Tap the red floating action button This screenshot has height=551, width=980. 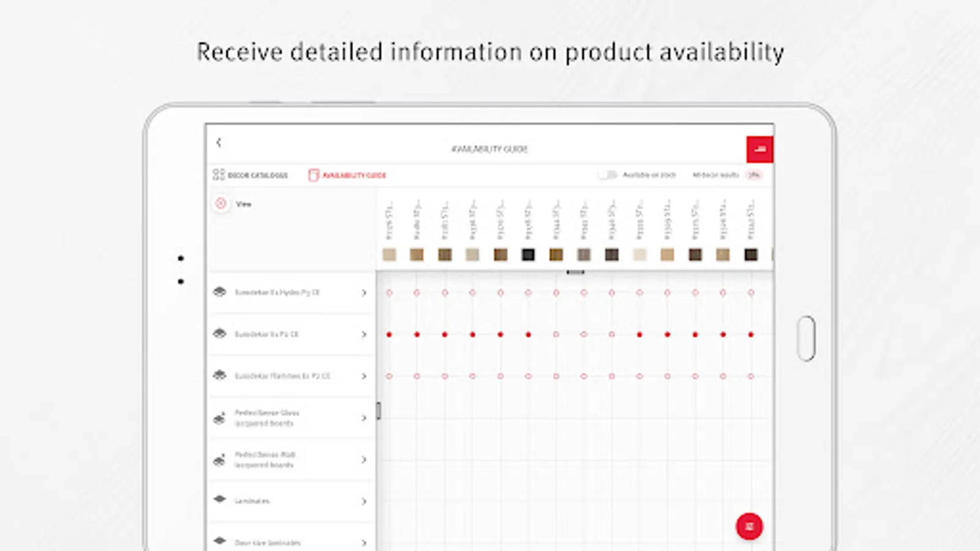coord(749,527)
